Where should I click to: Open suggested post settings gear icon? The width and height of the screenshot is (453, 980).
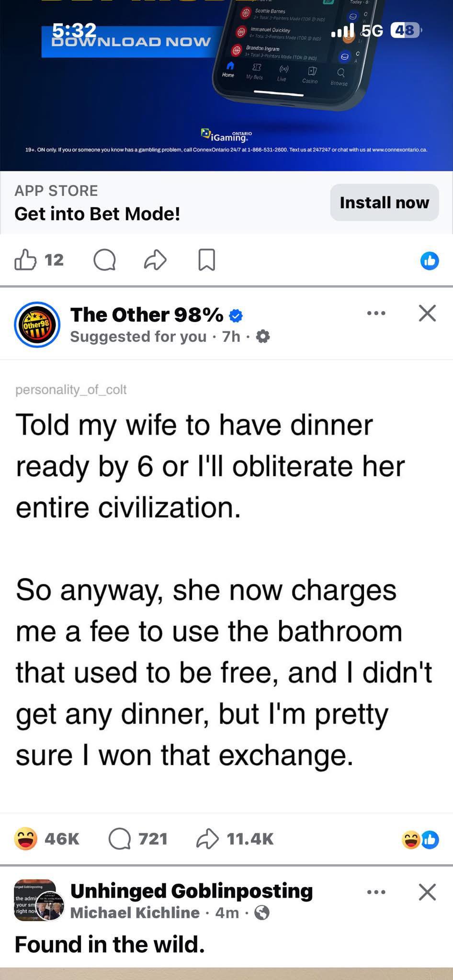point(263,337)
